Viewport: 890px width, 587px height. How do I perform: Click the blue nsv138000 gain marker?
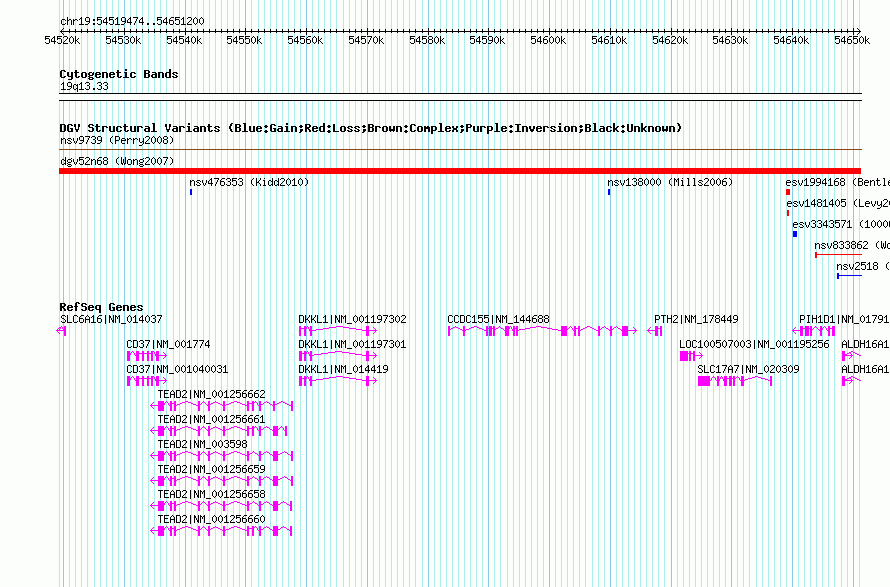[x=609, y=192]
